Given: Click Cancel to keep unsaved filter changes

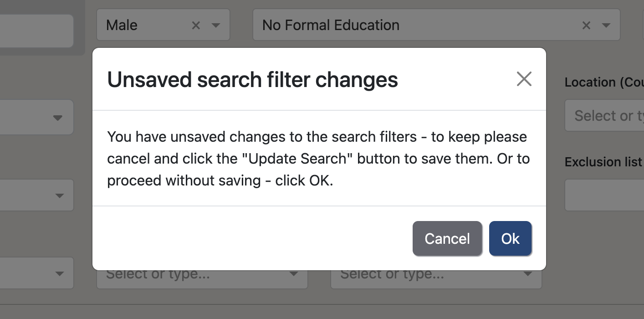Looking at the screenshot, I should pos(447,238).
